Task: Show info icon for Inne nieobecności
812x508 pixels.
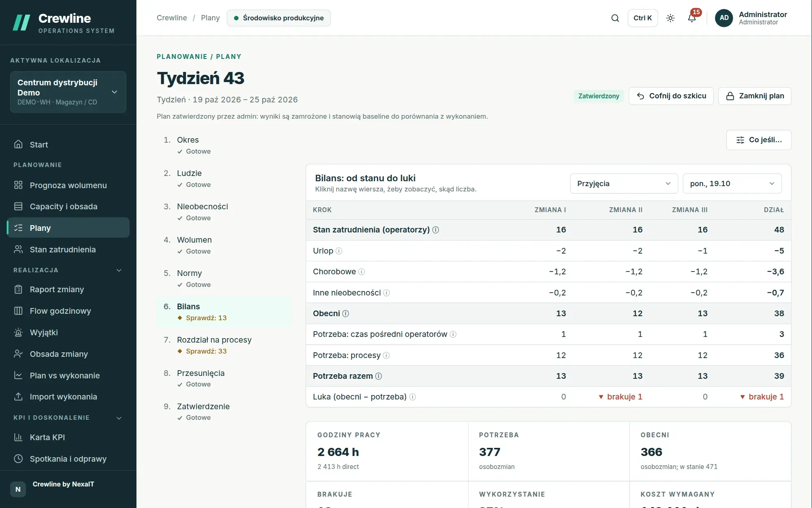Action: [387, 293]
